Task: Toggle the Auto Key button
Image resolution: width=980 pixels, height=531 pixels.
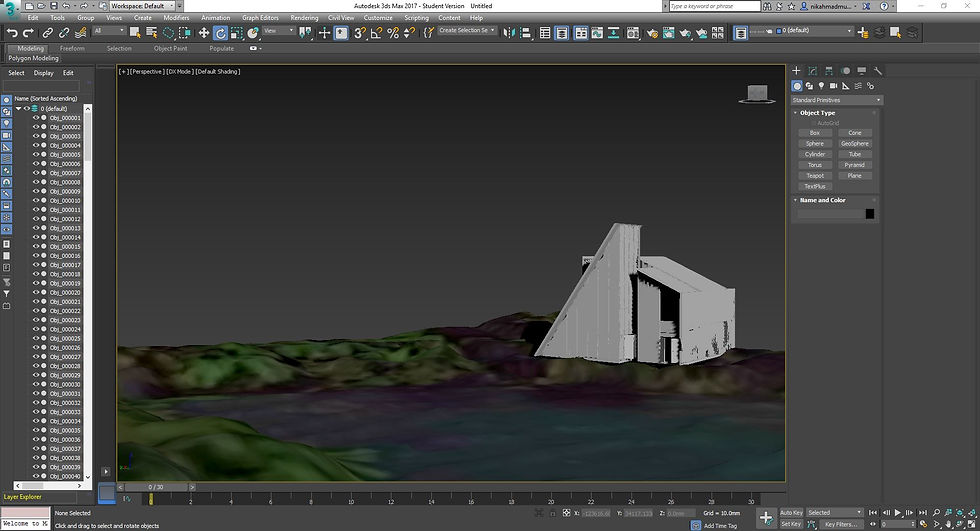Action: point(791,512)
